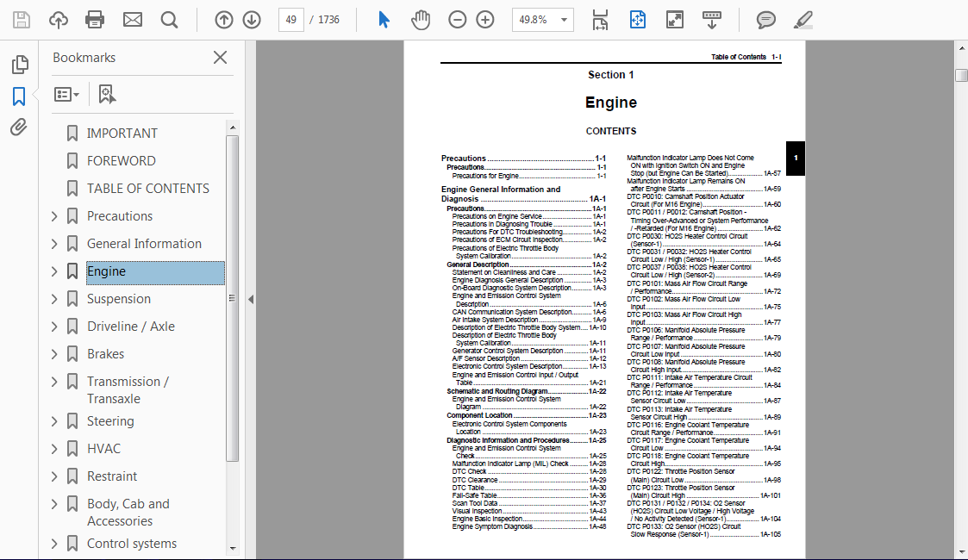Screen dimensions: 968x560
Task: Expand the Transmission / Transaxle bookmark
Action: tap(54, 382)
